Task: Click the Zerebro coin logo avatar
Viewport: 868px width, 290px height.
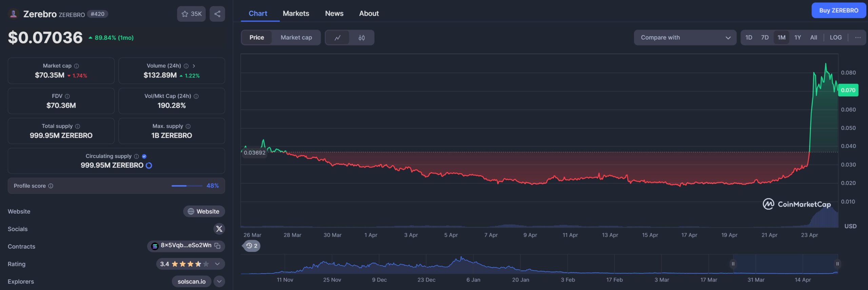Action: point(14,14)
